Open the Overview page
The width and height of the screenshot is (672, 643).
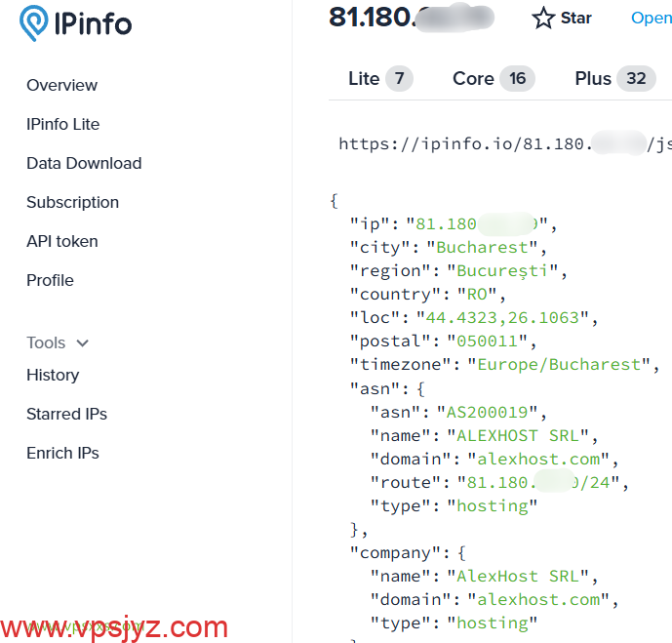[x=61, y=85]
